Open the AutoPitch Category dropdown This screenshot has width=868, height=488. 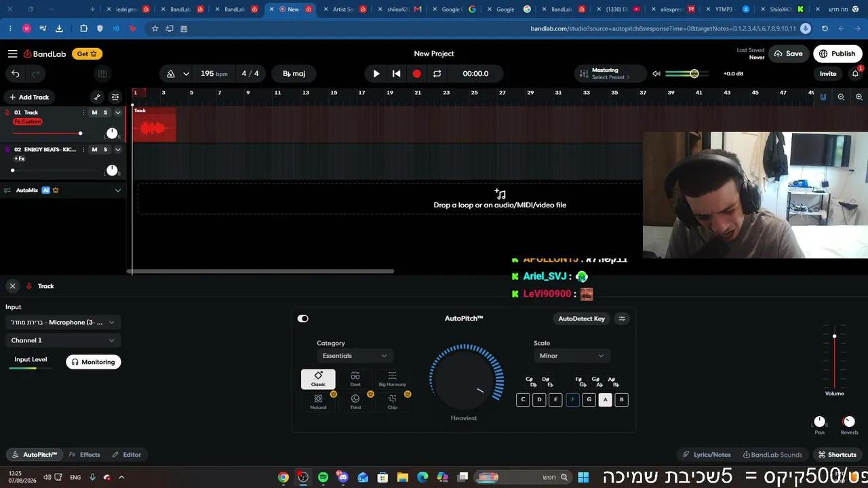355,356
